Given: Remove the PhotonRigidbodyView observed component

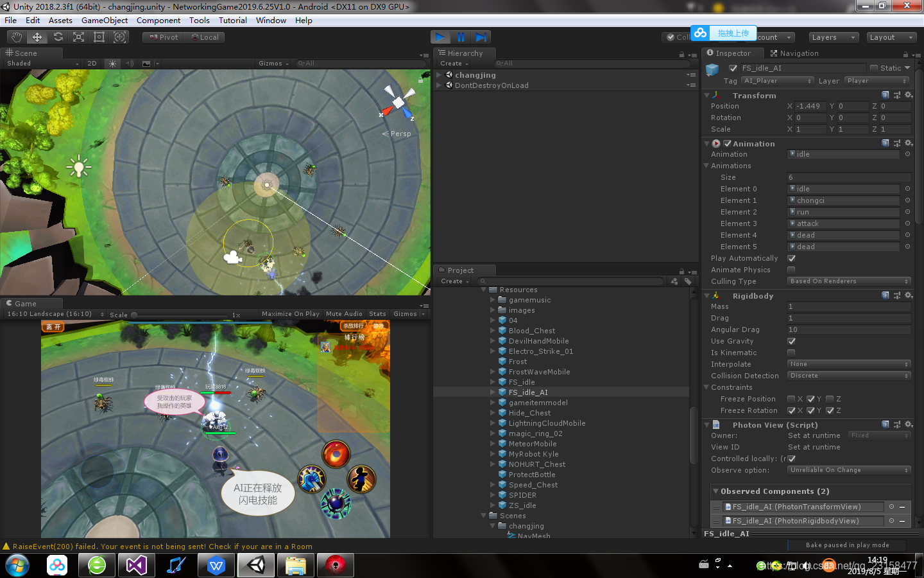Looking at the screenshot, I should (x=902, y=521).
